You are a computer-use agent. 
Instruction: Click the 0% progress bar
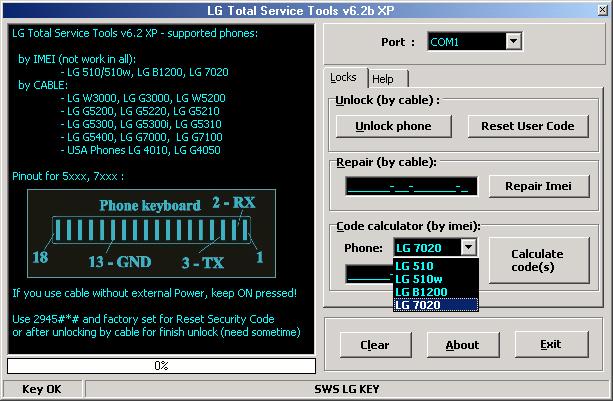click(161, 366)
